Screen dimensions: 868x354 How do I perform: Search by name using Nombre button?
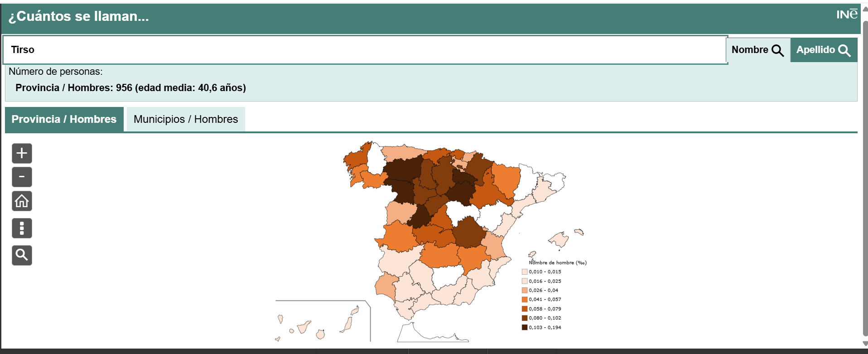[757, 50]
